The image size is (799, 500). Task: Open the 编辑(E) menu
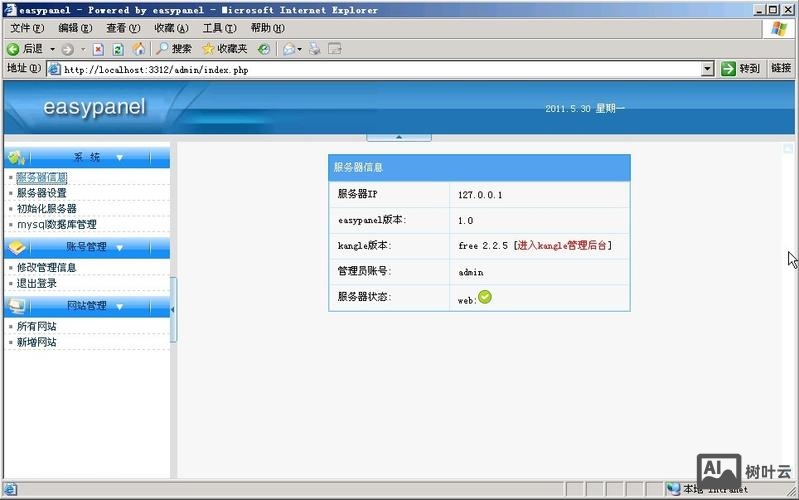tap(75, 28)
